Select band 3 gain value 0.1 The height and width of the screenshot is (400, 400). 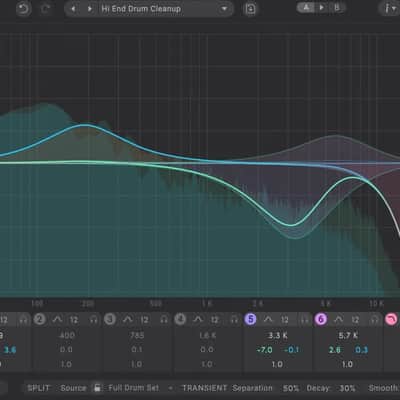coord(137,350)
